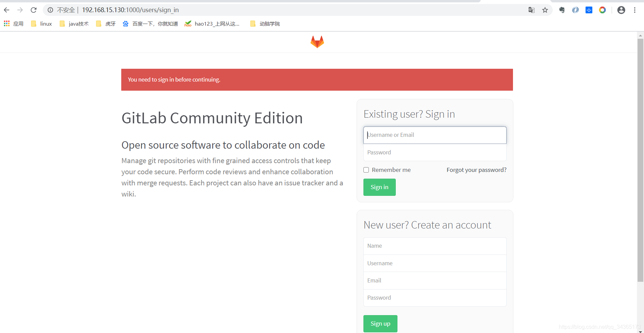The height and width of the screenshot is (333, 644).
Task: Click the page vertical scrollbar thumb
Action: pyautogui.click(x=640, y=160)
